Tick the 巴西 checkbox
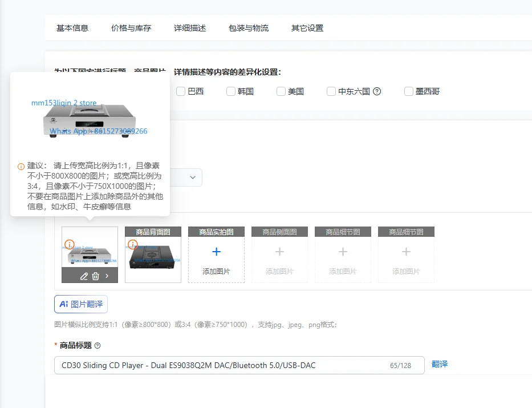 point(181,91)
